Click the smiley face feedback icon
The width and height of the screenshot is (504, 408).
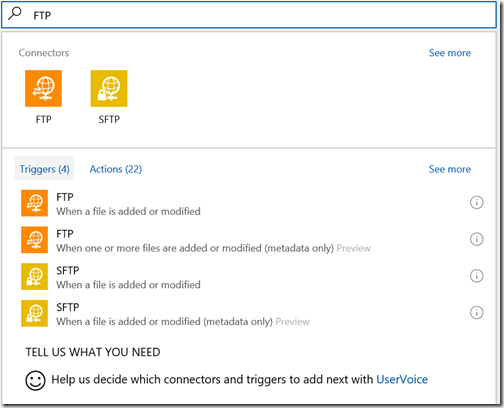[35, 380]
